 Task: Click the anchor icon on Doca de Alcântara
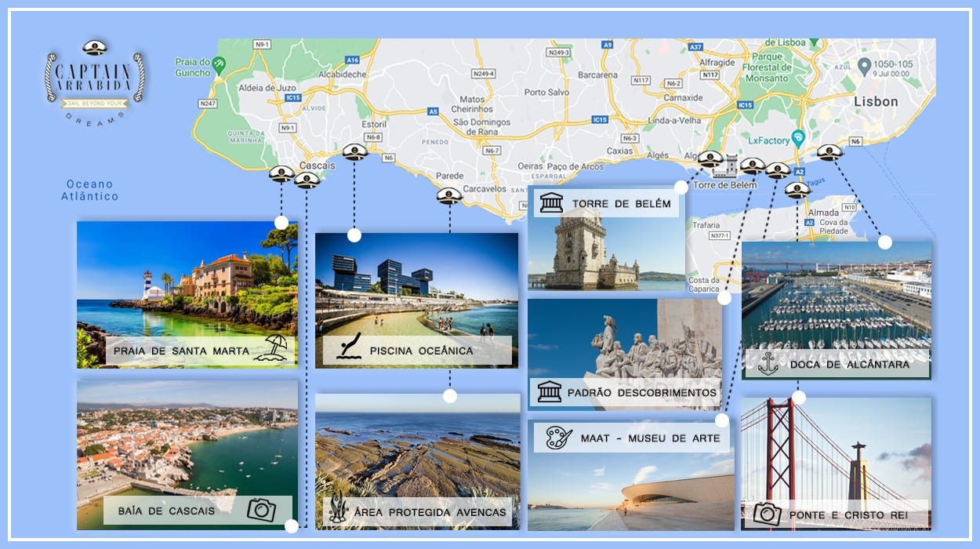(768, 363)
